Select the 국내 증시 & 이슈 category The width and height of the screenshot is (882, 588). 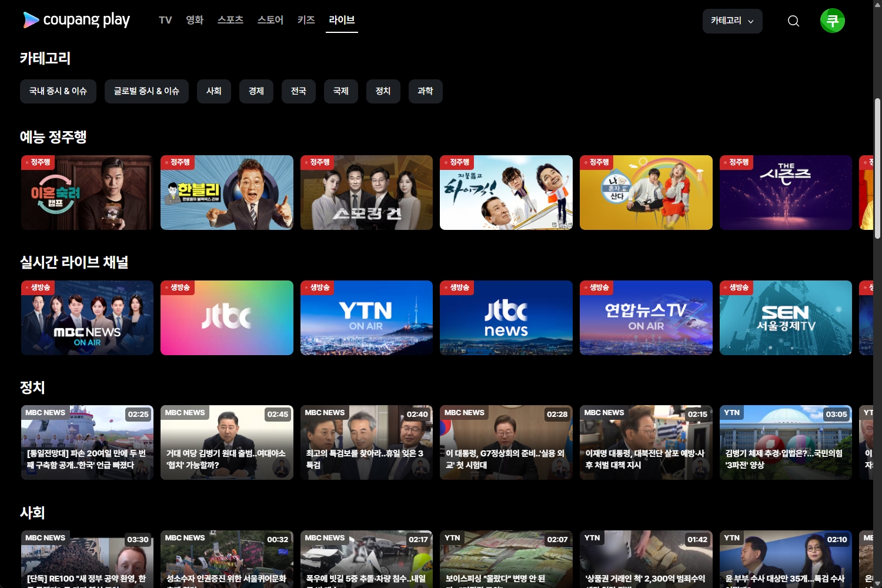[x=58, y=91]
